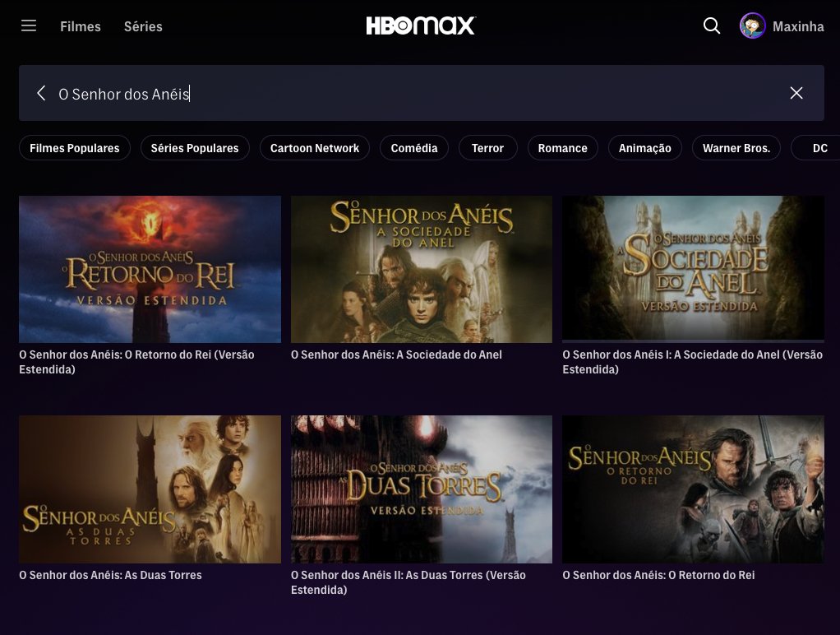Image resolution: width=840 pixels, height=635 pixels.
Task: Select the Comédia filter chip
Action: pyautogui.click(x=414, y=148)
